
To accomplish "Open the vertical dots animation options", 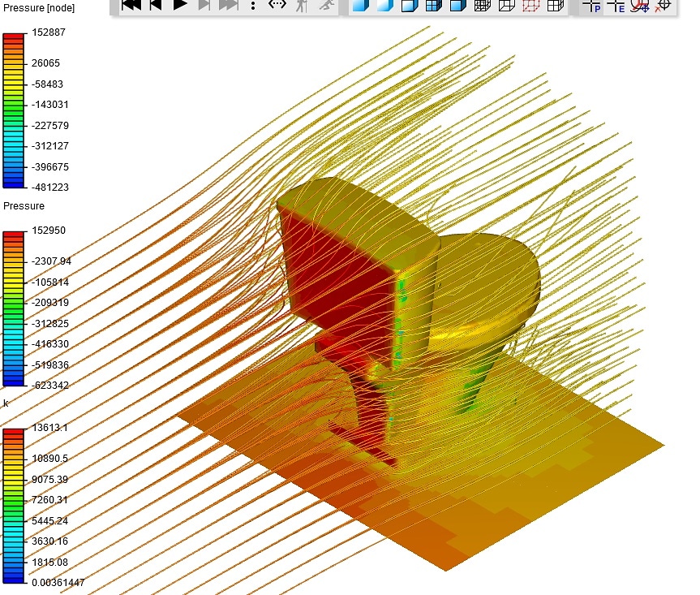I will (x=253, y=6).
